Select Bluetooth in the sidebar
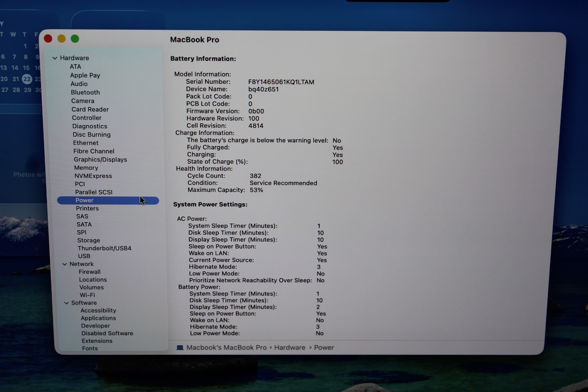 click(85, 92)
